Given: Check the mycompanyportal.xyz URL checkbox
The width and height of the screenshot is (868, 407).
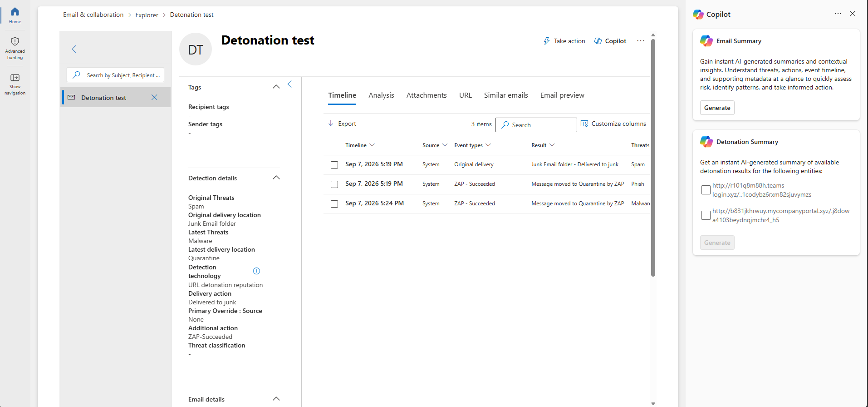Looking at the screenshot, I should tap(706, 215).
